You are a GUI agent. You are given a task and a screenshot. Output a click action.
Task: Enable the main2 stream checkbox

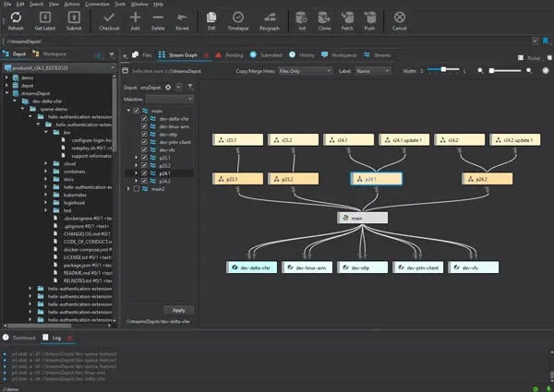coord(138,188)
